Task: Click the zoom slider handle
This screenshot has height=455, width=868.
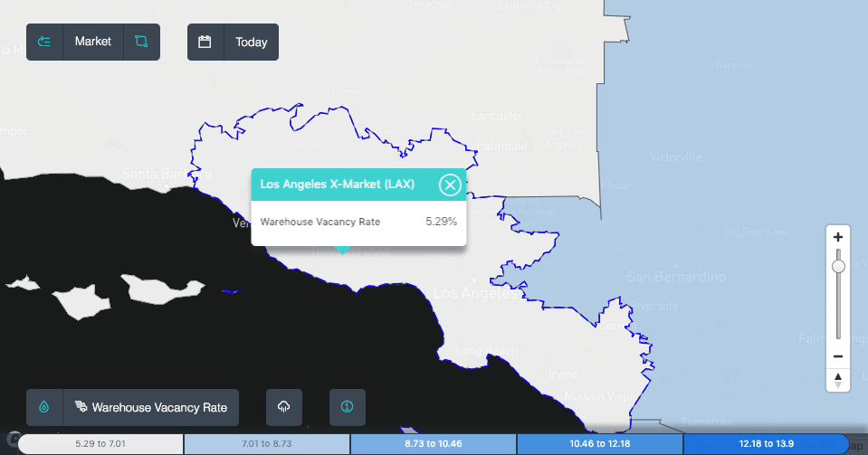Action: pos(838,266)
